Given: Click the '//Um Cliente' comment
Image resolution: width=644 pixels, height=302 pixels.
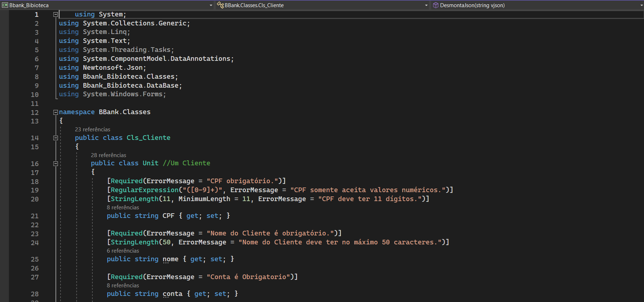Looking at the screenshot, I should [x=186, y=163].
